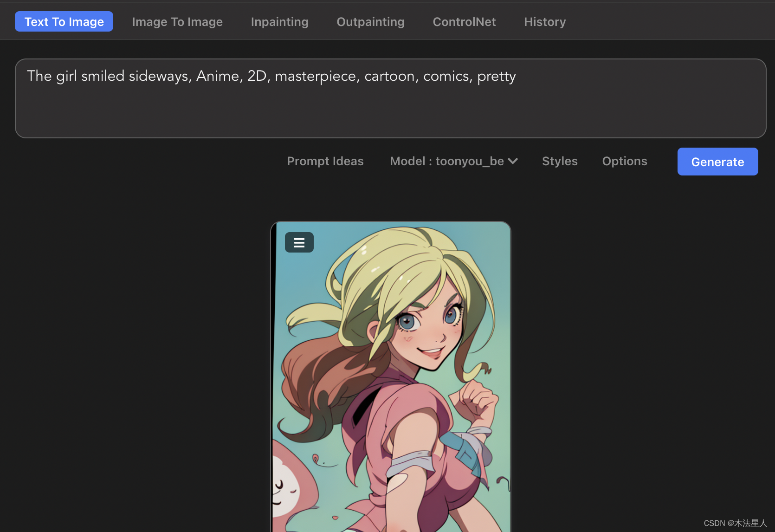Expand the toonyou_be model dropdown
Viewport: 775px width, 532px height.
coord(454,161)
